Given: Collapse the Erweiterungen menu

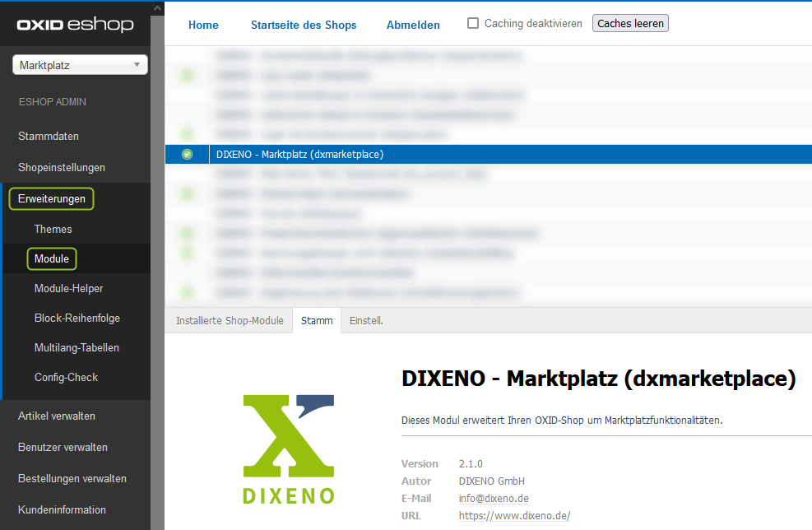Looking at the screenshot, I should [x=51, y=199].
